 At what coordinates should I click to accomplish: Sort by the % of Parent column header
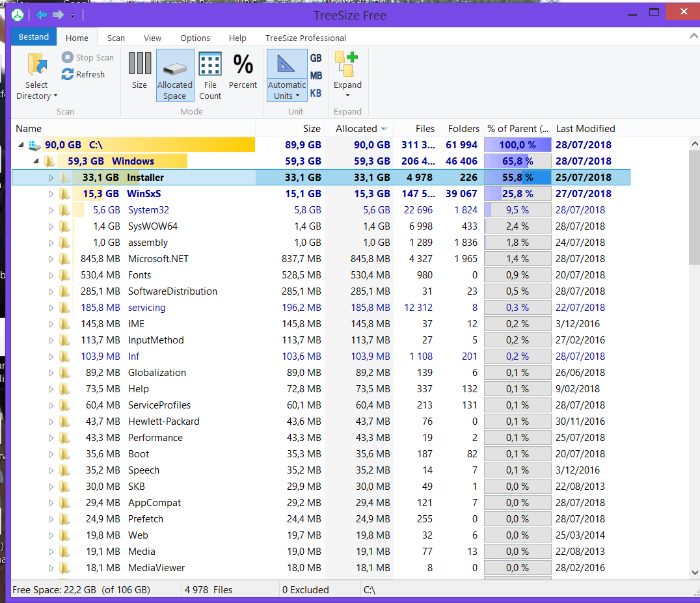pyautogui.click(x=518, y=129)
